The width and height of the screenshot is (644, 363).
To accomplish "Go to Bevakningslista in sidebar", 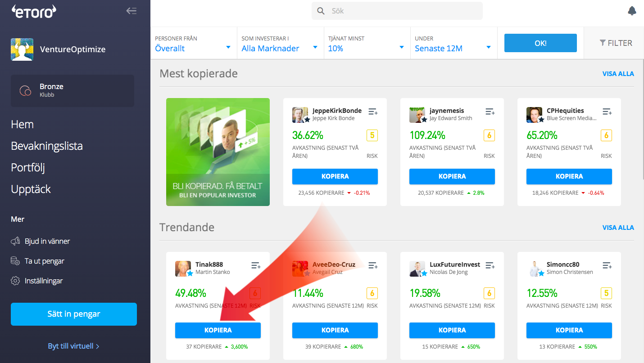I will point(47,146).
